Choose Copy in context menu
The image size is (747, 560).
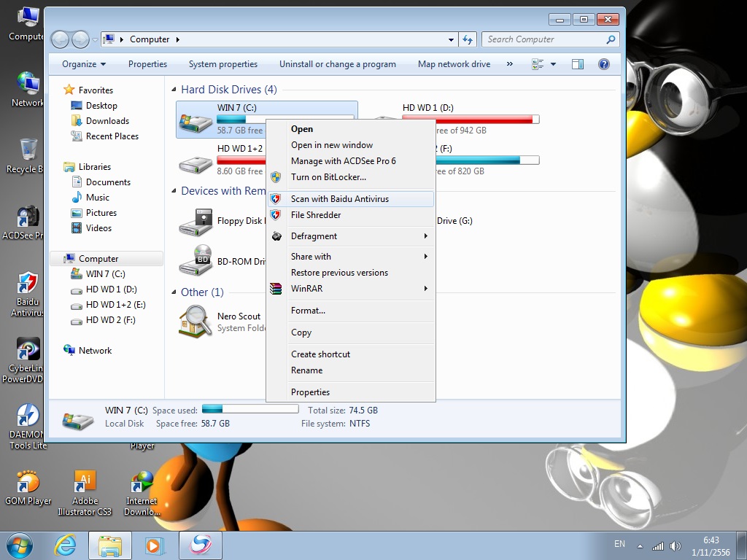(x=351, y=332)
